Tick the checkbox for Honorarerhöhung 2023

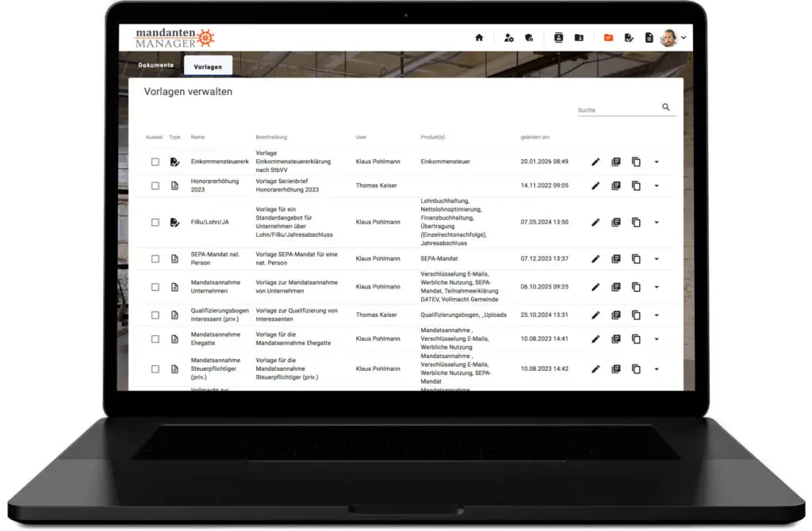(155, 185)
